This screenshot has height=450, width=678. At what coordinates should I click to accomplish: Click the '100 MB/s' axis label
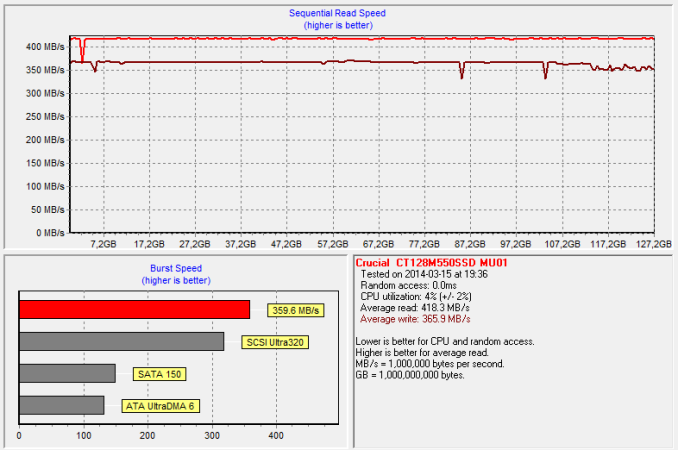tap(45, 187)
